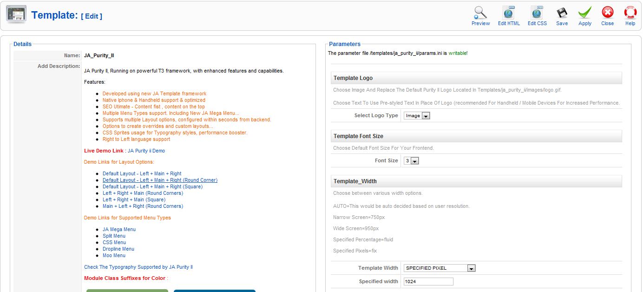Click the Save floppy disk icon
The image size is (644, 292).
tap(562, 13)
